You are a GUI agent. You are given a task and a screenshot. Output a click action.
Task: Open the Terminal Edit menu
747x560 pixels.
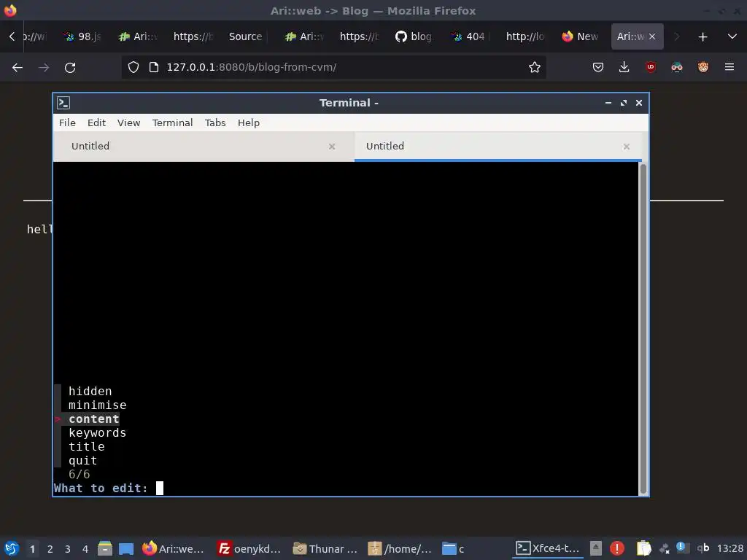(x=96, y=122)
